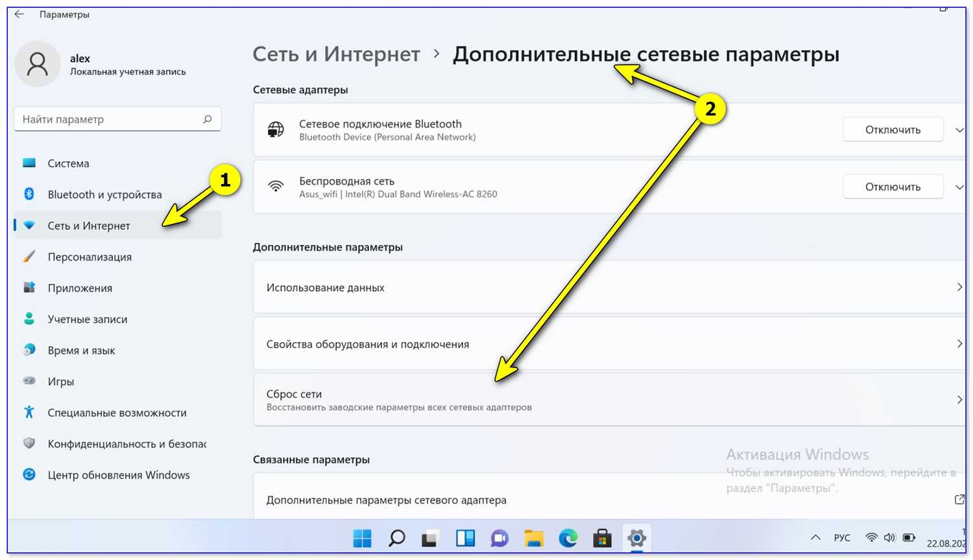Click chevron on Использование данных row
Image resolution: width=973 pixels, height=560 pixels.
959,287
